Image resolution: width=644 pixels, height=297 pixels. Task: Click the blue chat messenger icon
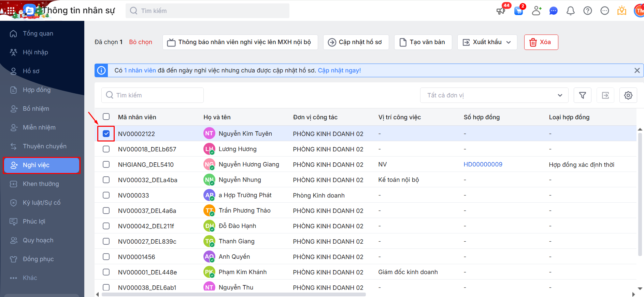(553, 11)
